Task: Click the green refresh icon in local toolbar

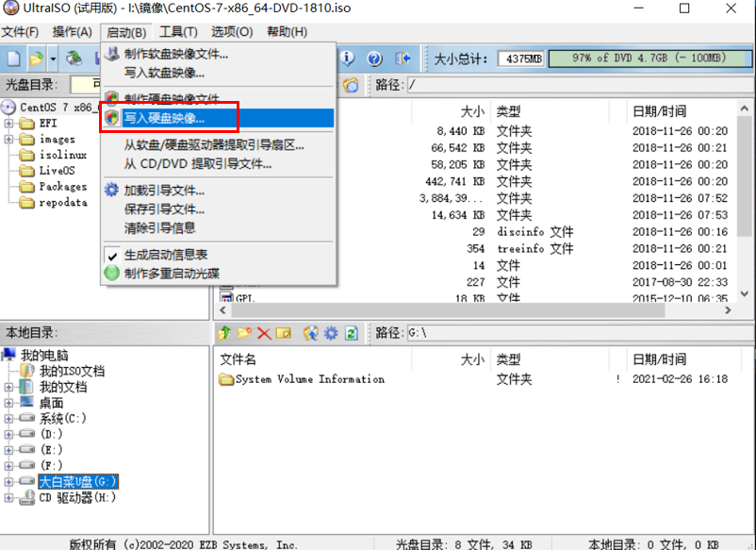Action: pyautogui.click(x=352, y=333)
